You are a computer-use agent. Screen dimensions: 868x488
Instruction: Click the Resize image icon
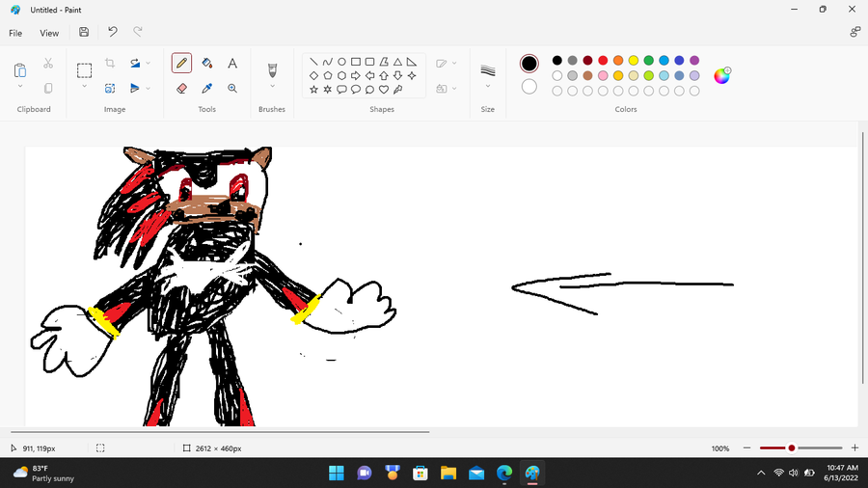110,89
